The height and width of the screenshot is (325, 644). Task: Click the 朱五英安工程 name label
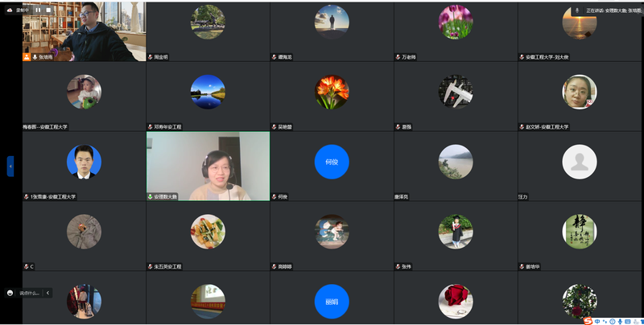[x=167, y=266]
